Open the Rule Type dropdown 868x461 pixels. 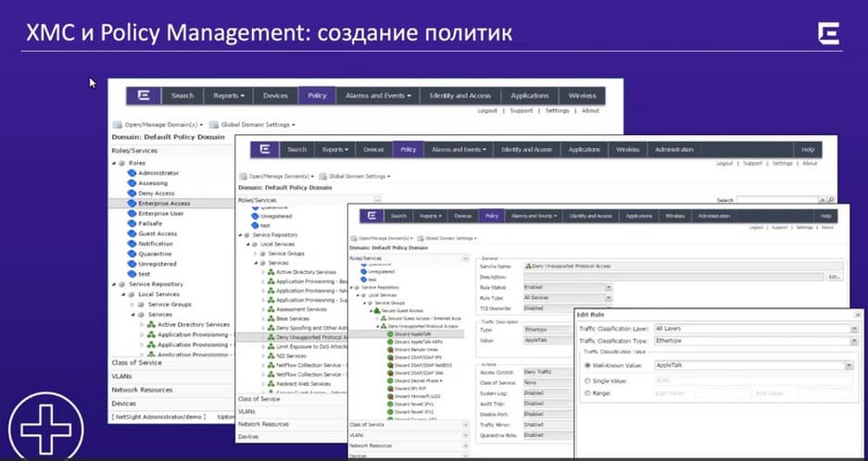[609, 298]
